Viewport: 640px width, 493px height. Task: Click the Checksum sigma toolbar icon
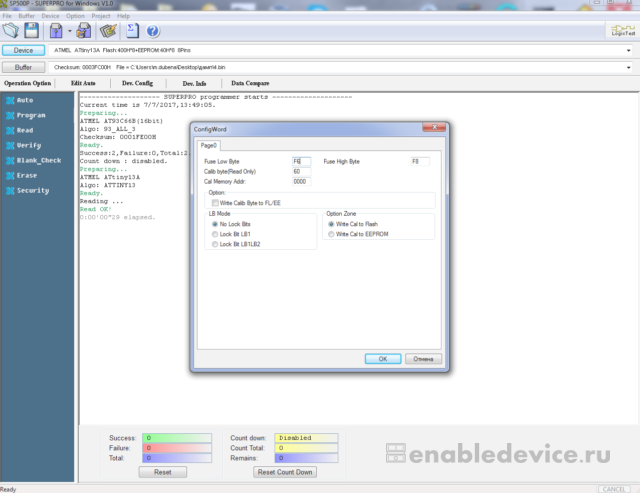coord(132,31)
